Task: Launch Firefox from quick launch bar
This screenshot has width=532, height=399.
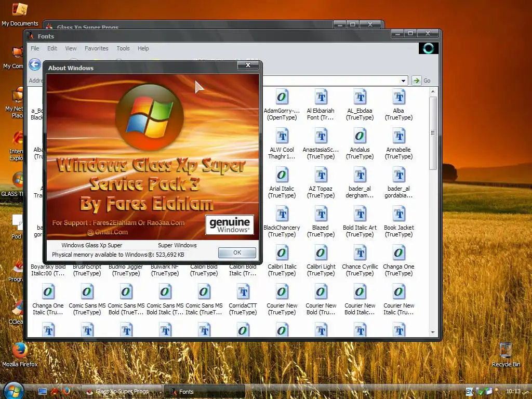Action: coord(66,391)
